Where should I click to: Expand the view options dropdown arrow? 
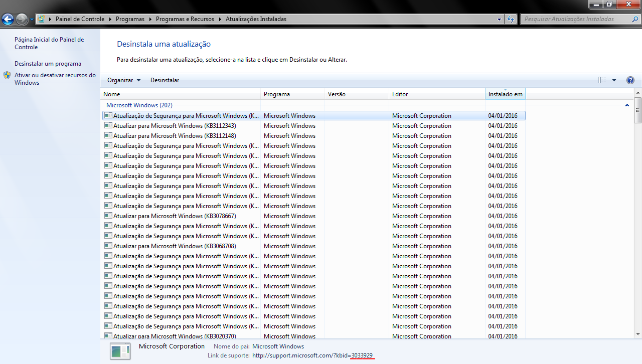[x=614, y=80]
